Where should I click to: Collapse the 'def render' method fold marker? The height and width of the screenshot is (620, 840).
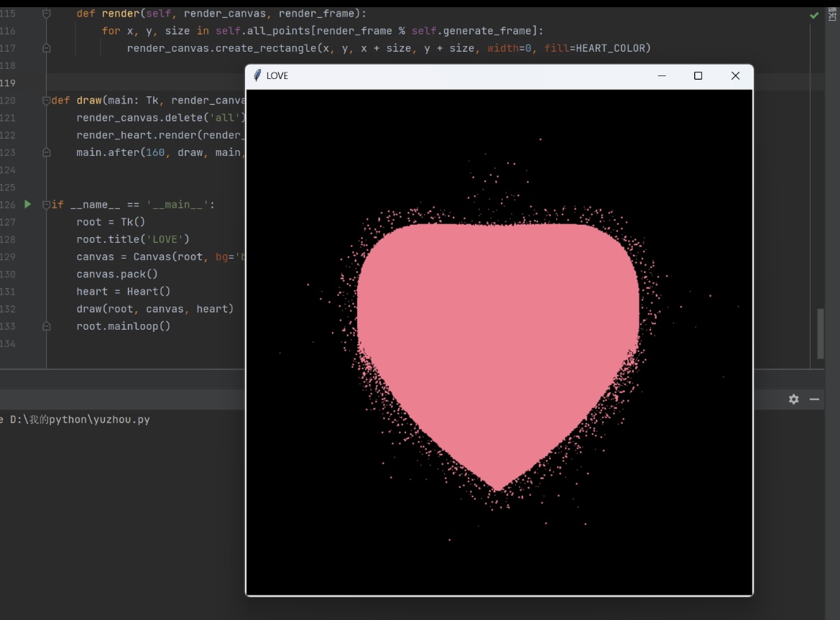click(x=47, y=14)
